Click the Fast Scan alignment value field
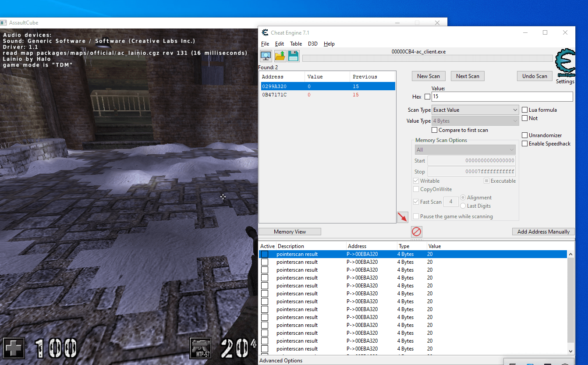Image resolution: width=588 pixels, height=365 pixels. pos(451,202)
